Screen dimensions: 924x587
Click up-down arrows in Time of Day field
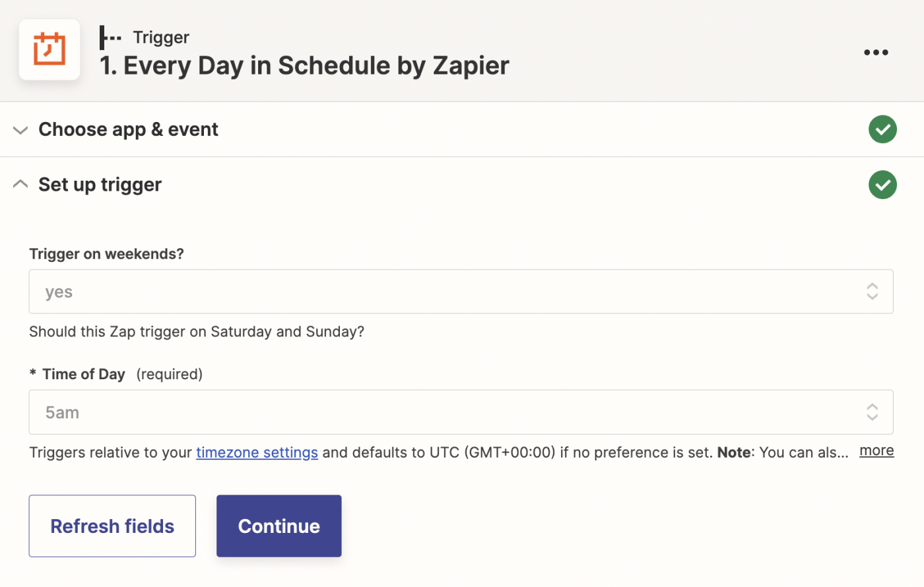pyautogui.click(x=872, y=412)
